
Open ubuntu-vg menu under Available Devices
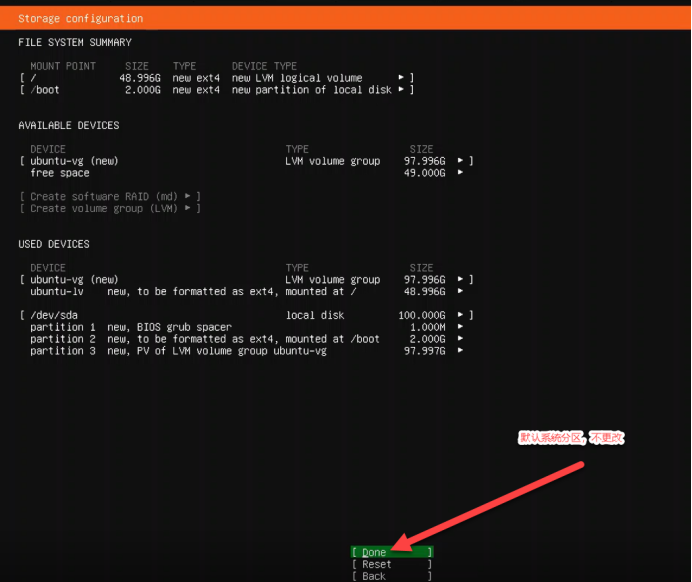[x=460, y=161]
